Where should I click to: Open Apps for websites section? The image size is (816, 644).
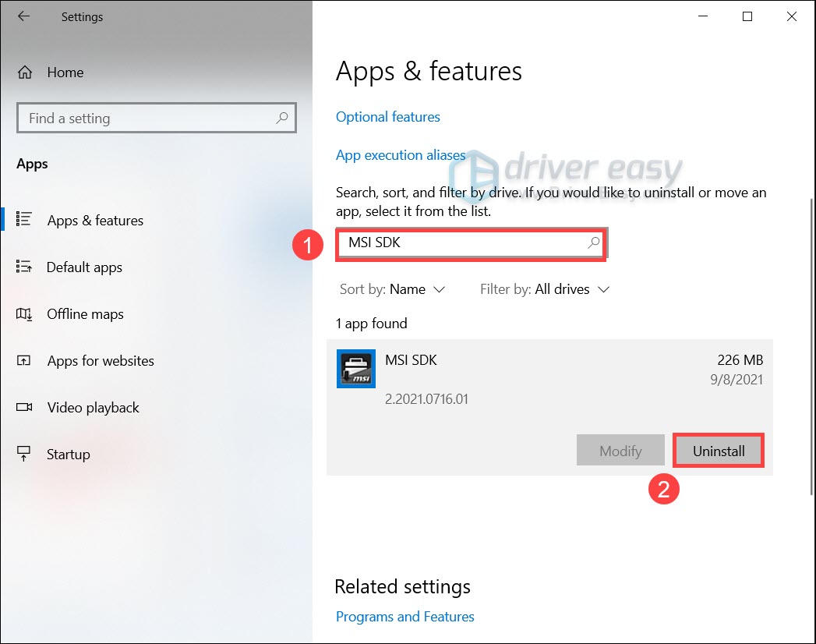[101, 361]
